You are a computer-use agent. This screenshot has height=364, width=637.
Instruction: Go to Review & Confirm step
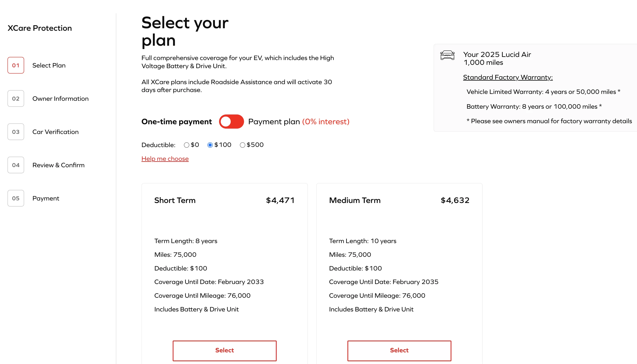[58, 165]
